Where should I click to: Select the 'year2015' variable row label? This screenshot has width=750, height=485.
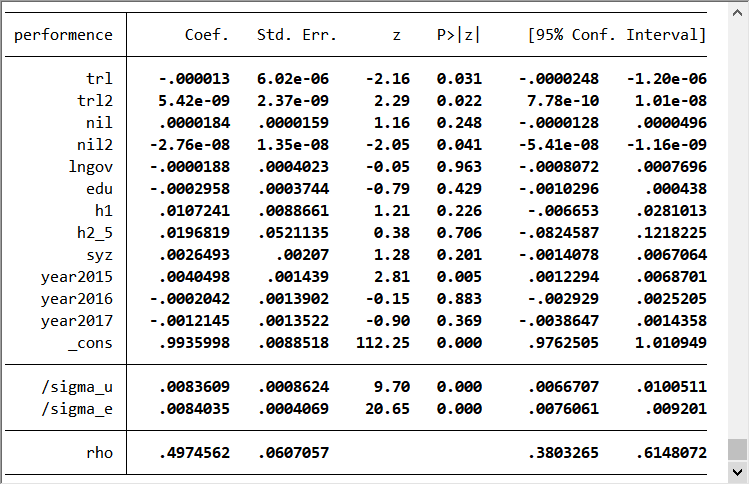tap(77, 277)
